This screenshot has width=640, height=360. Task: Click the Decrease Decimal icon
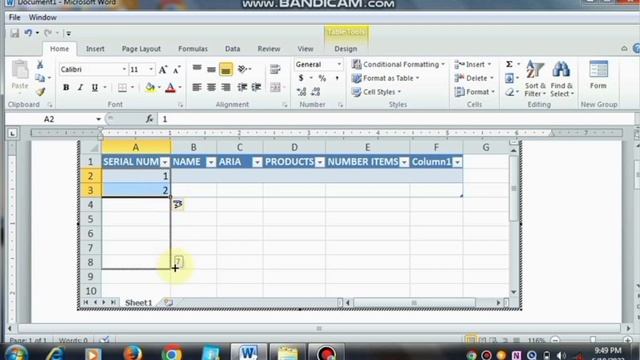tap(316, 92)
